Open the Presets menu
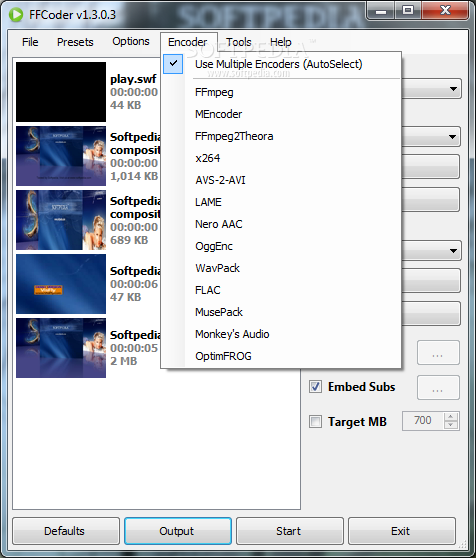Viewport: 476px width, 558px height. (x=75, y=42)
